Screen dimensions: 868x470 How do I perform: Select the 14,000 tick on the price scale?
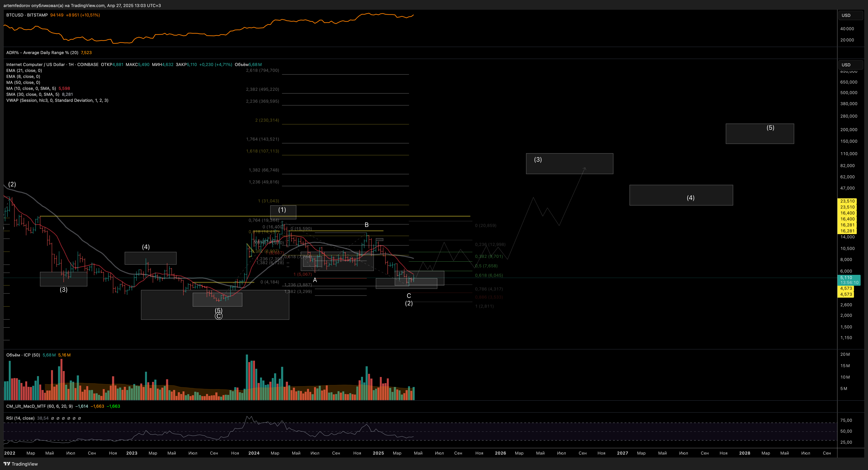click(x=847, y=237)
